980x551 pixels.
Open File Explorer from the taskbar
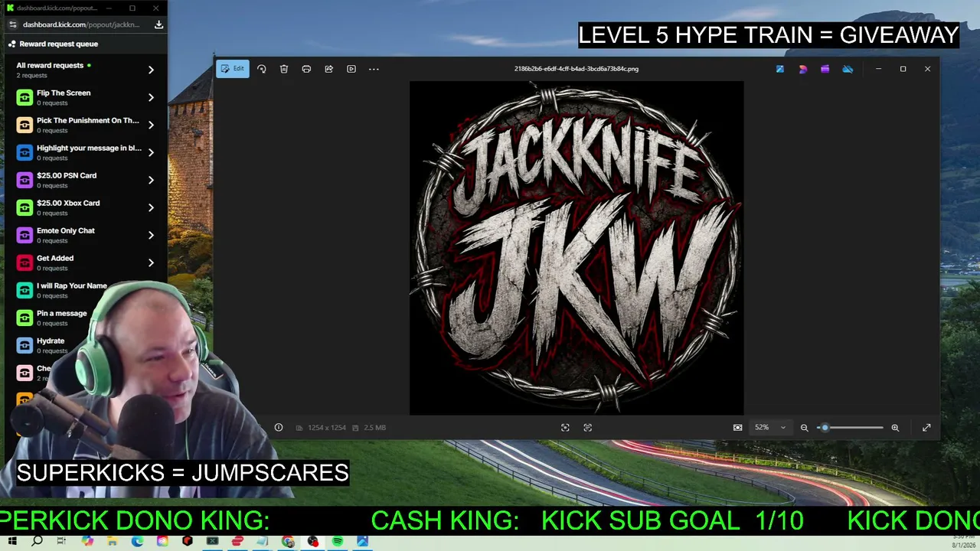tap(113, 542)
